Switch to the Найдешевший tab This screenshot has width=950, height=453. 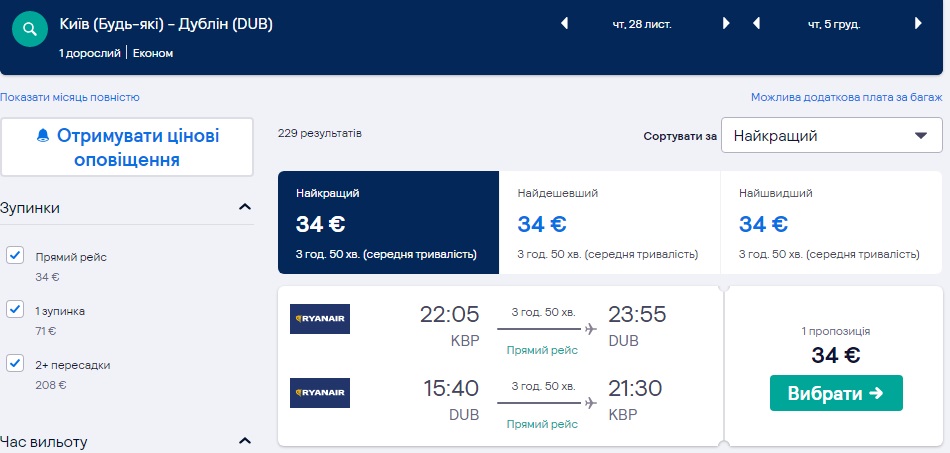tap(608, 223)
